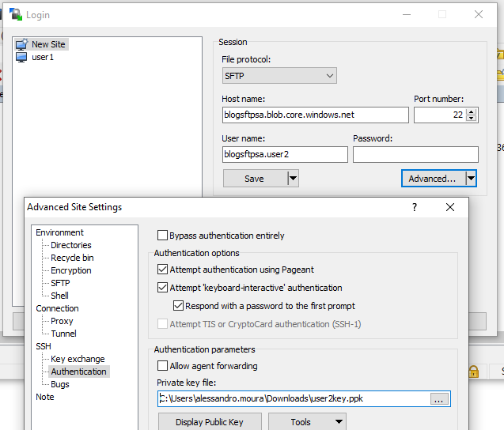504x430 pixels.
Task: Expand the Advanced button dropdown arrow
Action: click(471, 178)
